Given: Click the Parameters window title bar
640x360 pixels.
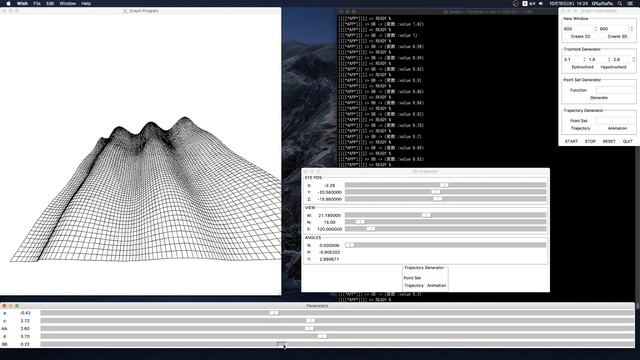Looking at the screenshot, I should pyautogui.click(x=317, y=306).
